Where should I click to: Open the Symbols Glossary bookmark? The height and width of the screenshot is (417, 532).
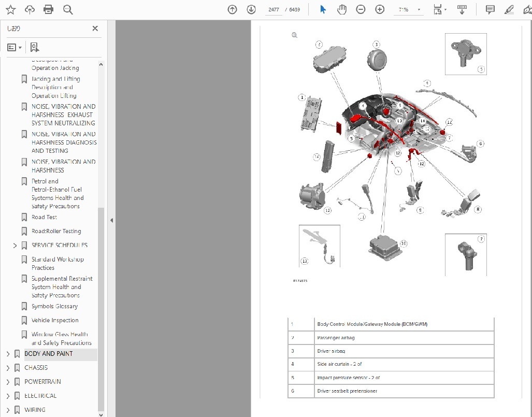click(x=54, y=306)
